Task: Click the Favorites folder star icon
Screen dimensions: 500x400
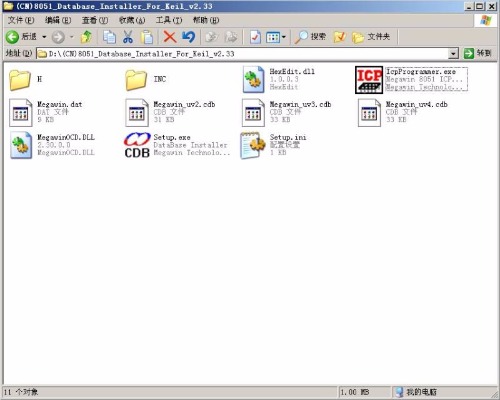Action: point(339,37)
